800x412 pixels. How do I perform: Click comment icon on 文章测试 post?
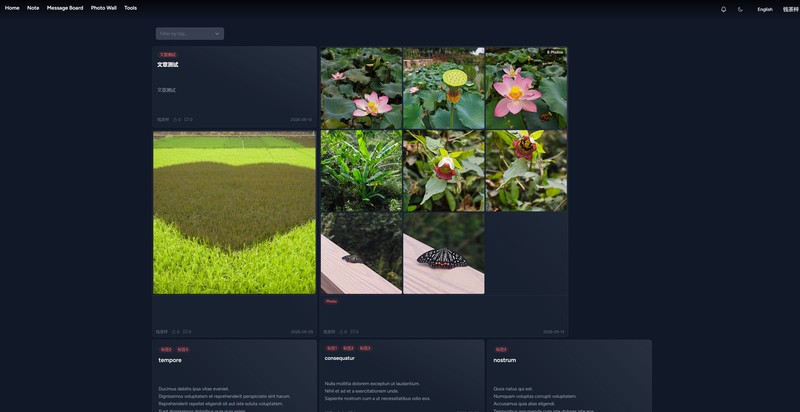tap(188, 120)
